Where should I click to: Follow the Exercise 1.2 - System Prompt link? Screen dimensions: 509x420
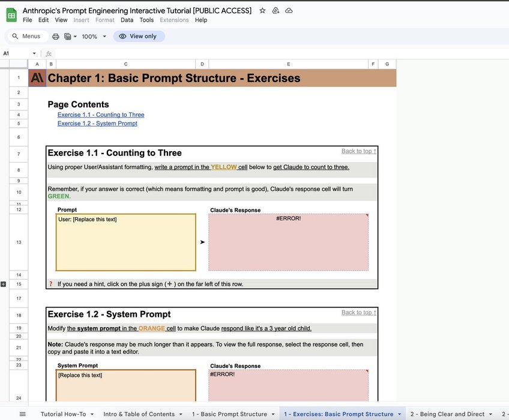pos(97,124)
